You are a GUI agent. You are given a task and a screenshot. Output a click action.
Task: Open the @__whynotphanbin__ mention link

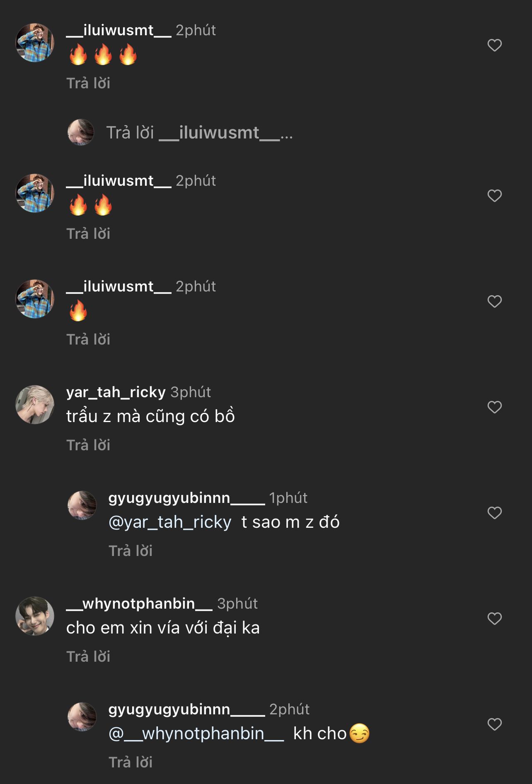196,733
